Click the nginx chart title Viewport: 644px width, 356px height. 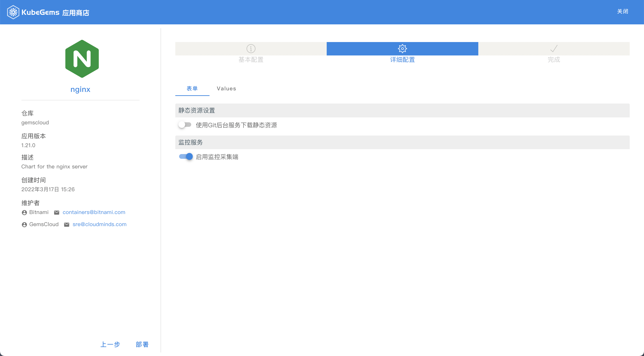click(x=80, y=89)
